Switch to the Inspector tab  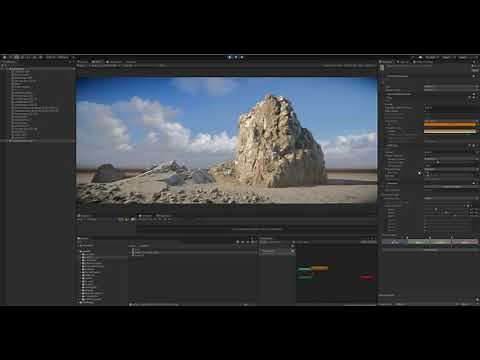387,62
